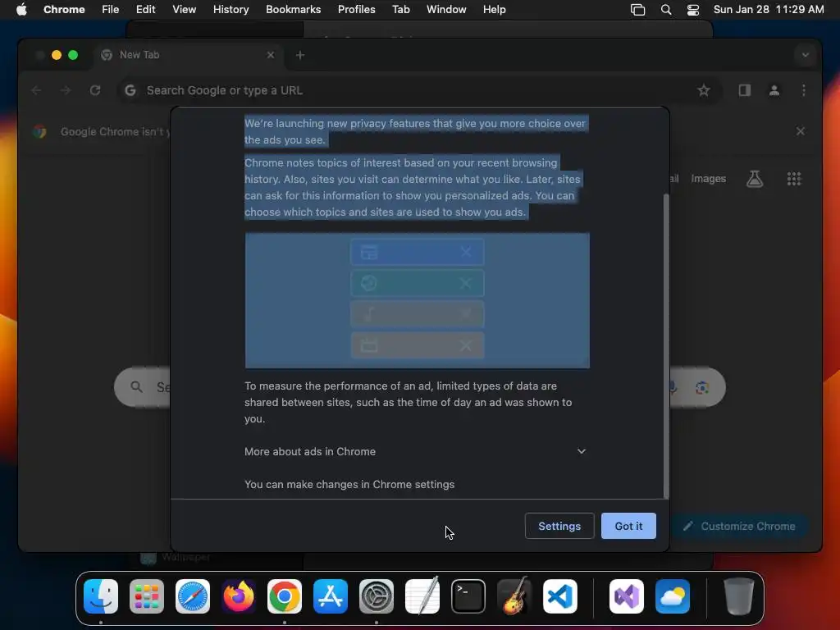
Task: Open Visual Studio Code from the Dock
Action: [x=559, y=596]
